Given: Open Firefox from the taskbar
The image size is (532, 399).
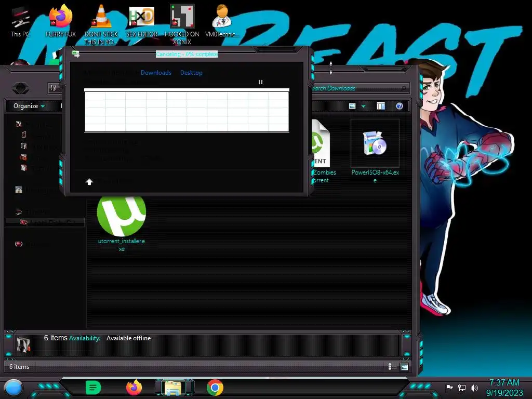Looking at the screenshot, I should [134, 388].
